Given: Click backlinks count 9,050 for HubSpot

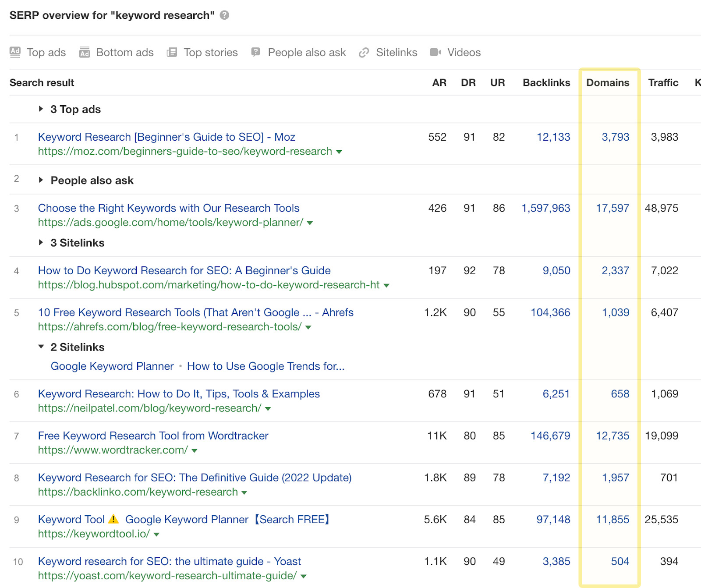Looking at the screenshot, I should [x=556, y=270].
